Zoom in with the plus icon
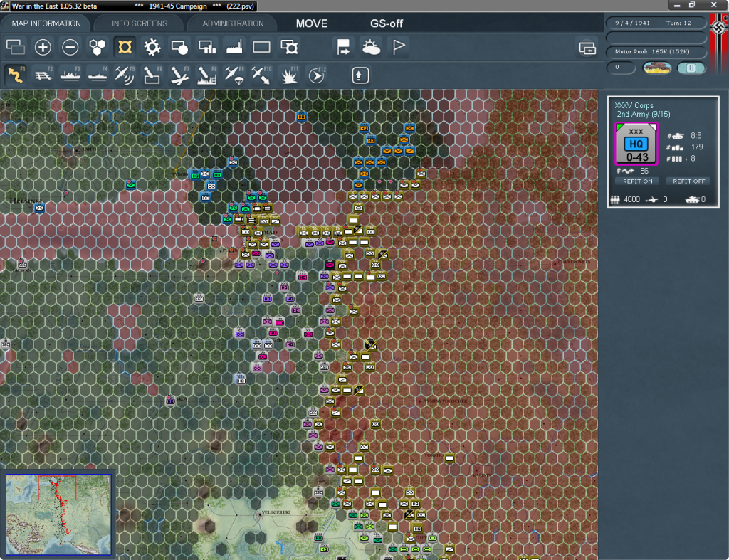729x560 pixels. (x=43, y=47)
